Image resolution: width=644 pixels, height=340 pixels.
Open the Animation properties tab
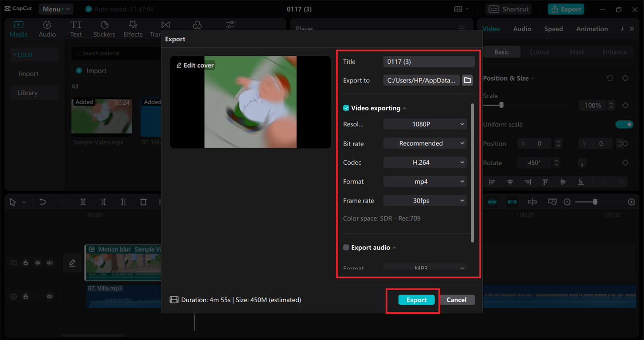(592, 29)
